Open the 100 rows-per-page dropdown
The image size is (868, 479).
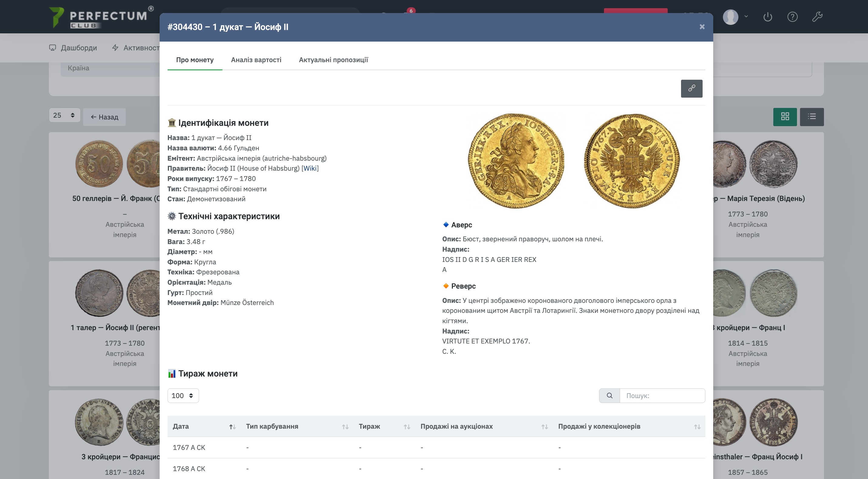(183, 396)
